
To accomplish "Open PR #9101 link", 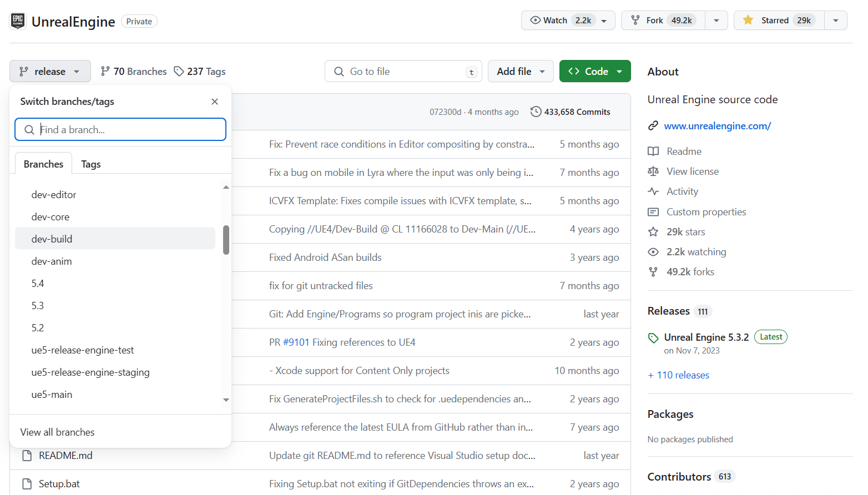I will pos(296,342).
